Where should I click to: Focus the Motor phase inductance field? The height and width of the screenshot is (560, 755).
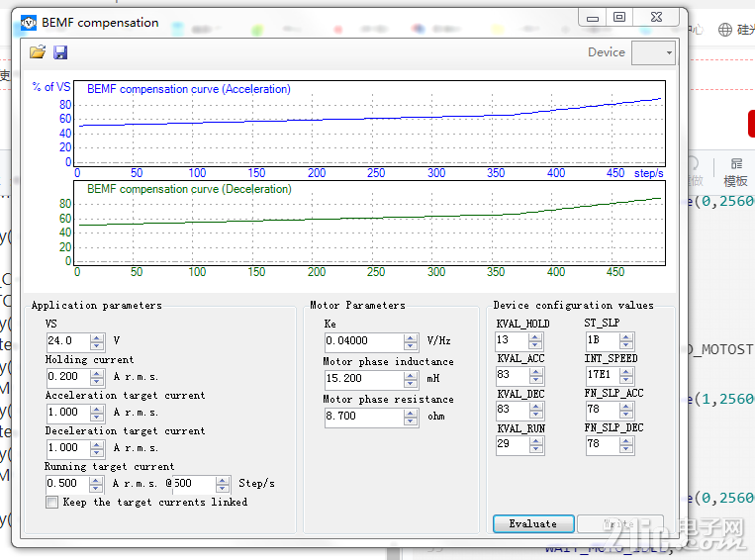(x=364, y=379)
